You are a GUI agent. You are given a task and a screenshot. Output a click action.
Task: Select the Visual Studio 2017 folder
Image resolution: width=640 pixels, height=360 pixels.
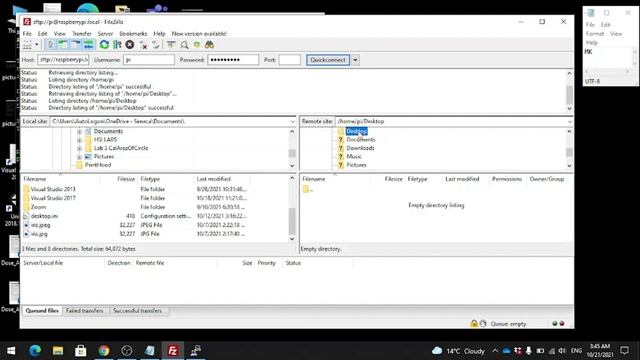click(x=53, y=198)
